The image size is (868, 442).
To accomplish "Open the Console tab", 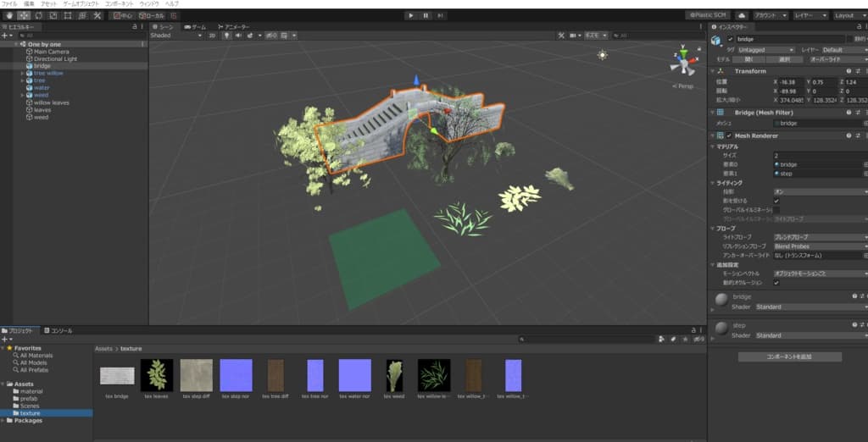I will coord(59,330).
